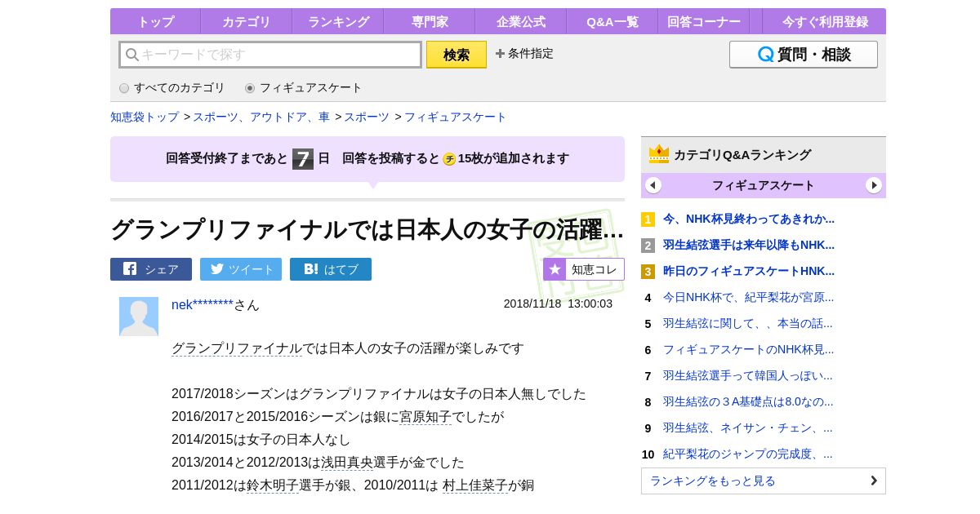This screenshot has height=514, width=980.
Task: Open the ランキング tab
Action: coord(338,22)
